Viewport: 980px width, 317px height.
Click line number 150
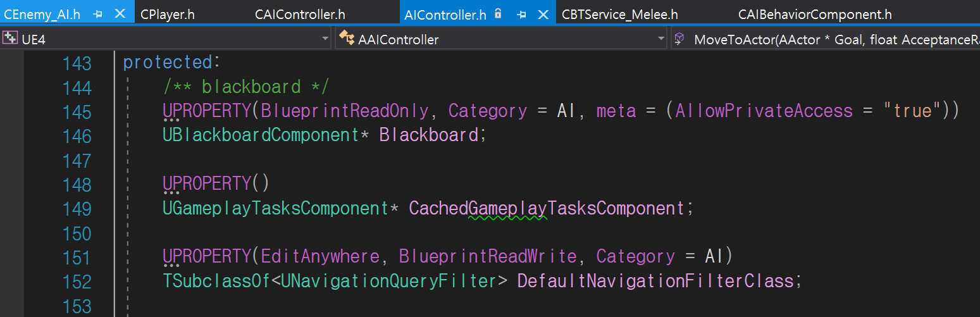tap(77, 233)
